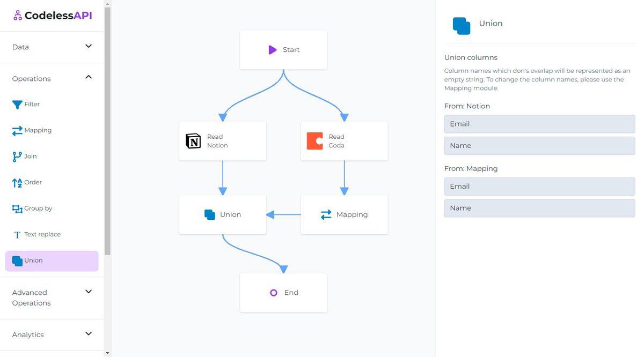
Task: Click the sidebar scrollbar down arrow
Action: coord(108,353)
